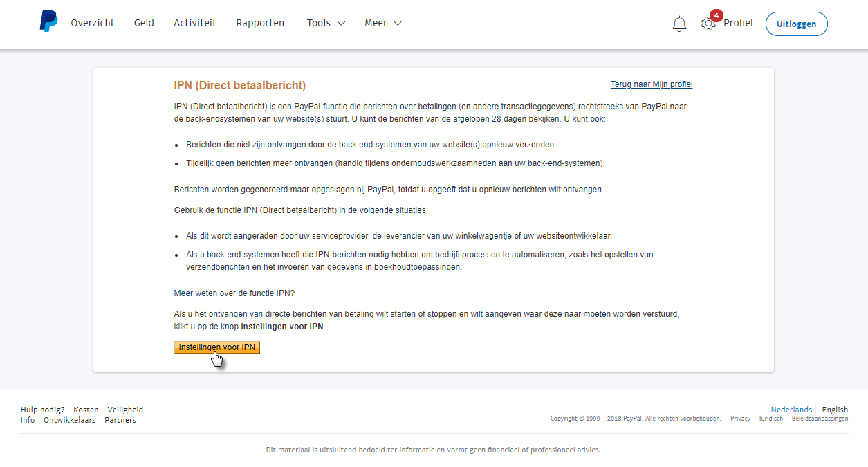The height and width of the screenshot is (467, 868).
Task: Open the Activiteit page
Action: click(x=195, y=23)
